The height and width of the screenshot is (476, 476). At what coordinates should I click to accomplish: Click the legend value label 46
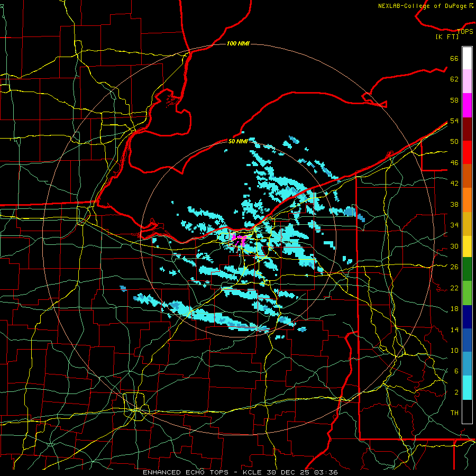pyautogui.click(x=454, y=162)
